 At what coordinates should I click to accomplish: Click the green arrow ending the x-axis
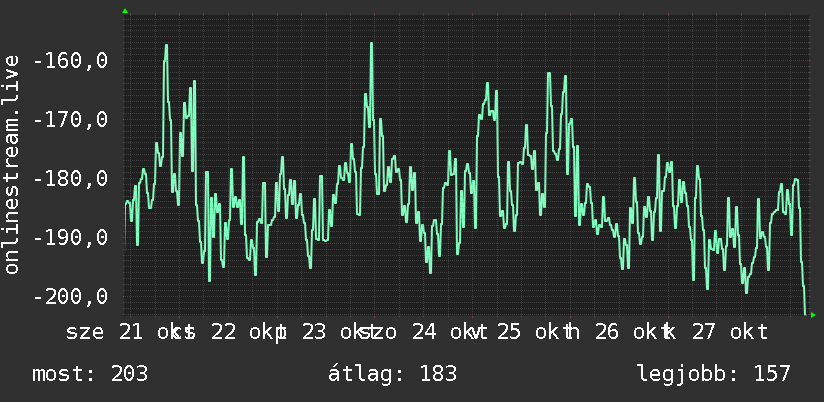click(x=813, y=315)
